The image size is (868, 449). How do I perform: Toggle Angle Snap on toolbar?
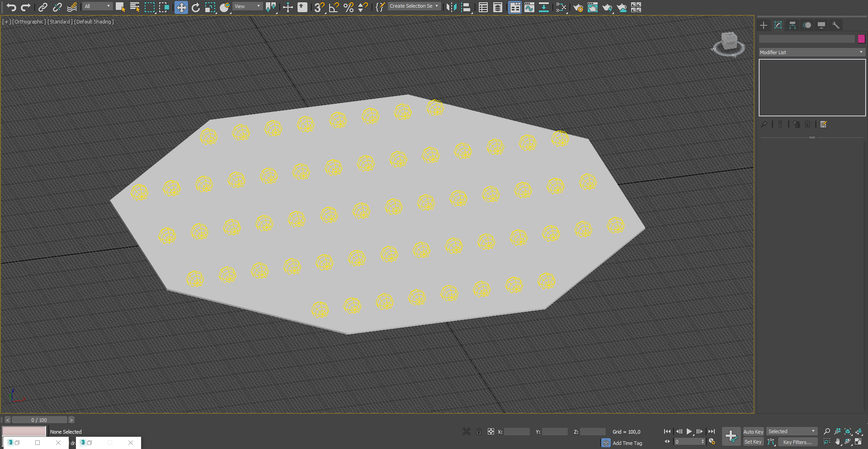pyautogui.click(x=334, y=7)
